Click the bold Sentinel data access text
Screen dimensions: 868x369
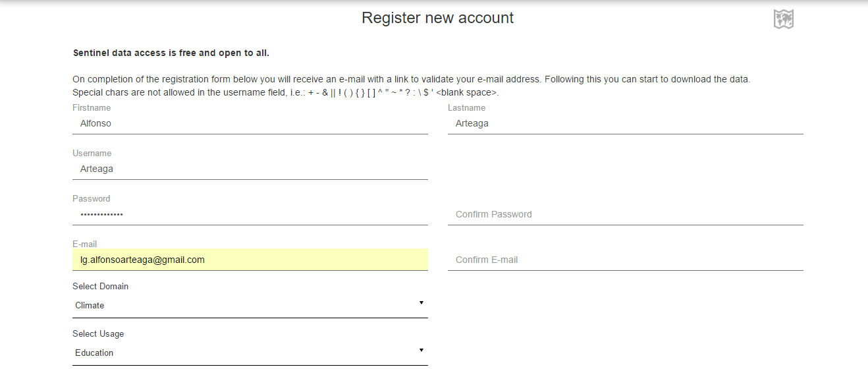171,53
